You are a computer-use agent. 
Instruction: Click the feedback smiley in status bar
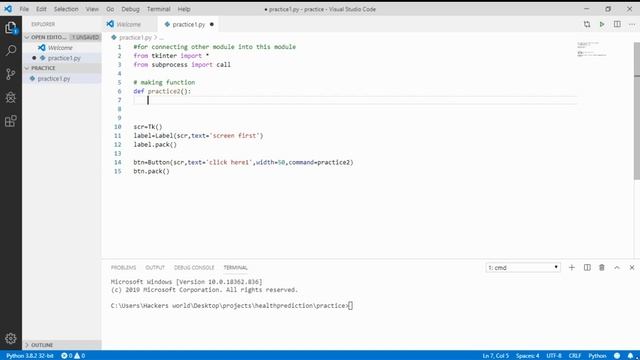pyautogui.click(x=617, y=356)
